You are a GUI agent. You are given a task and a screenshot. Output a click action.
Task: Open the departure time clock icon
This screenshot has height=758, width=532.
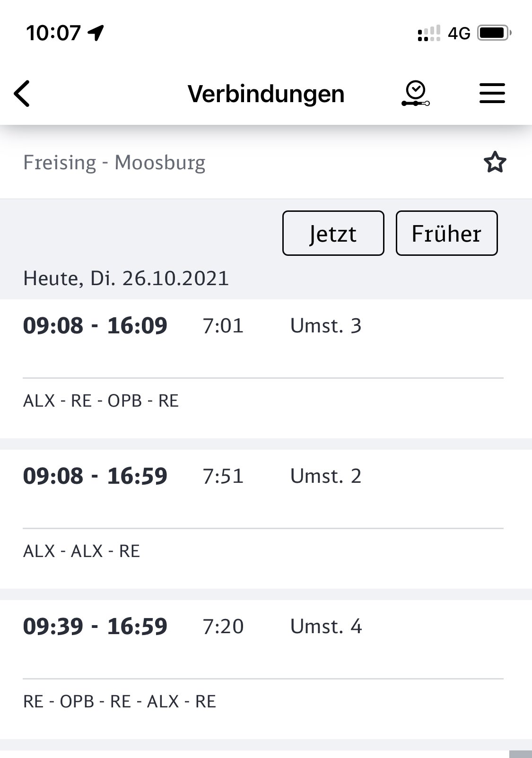click(x=416, y=94)
